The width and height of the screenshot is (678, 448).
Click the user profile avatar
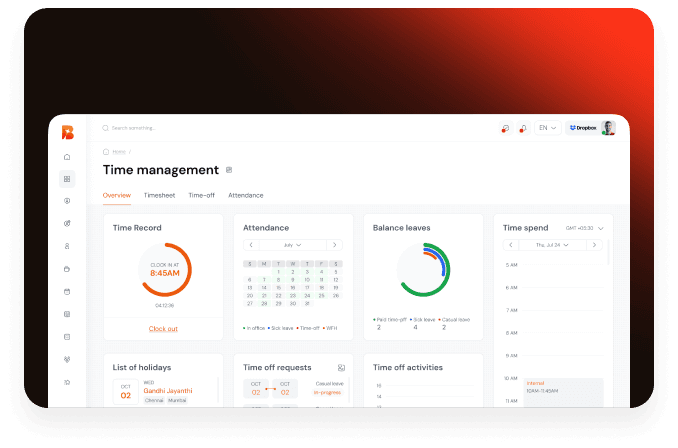click(x=607, y=128)
